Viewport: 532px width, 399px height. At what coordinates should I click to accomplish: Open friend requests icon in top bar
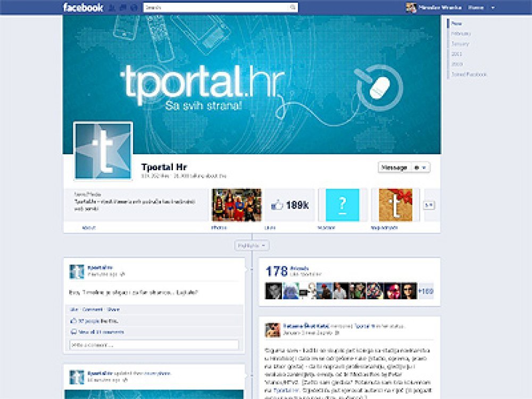[111, 8]
